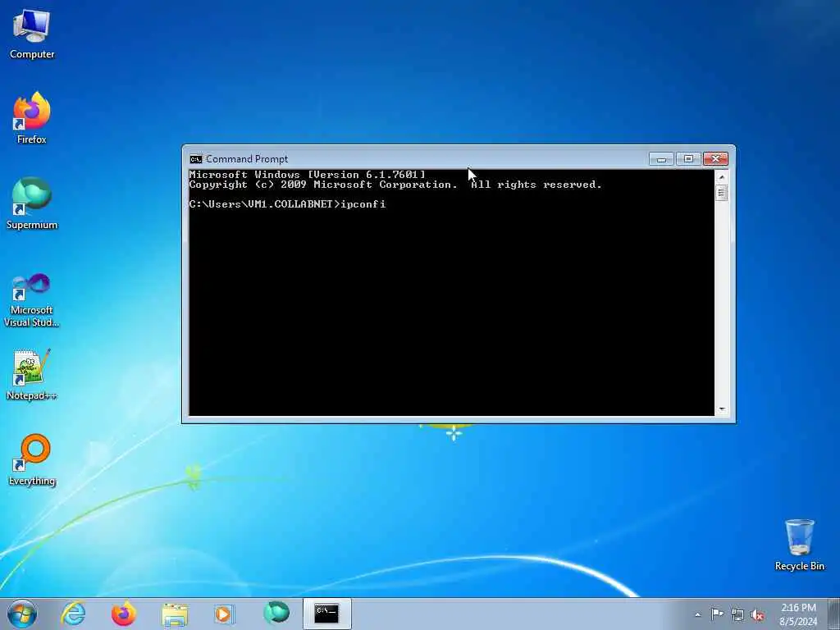Click the Command Prompt scrollbar thumb
Screen dimensions: 840x630
click(722, 193)
